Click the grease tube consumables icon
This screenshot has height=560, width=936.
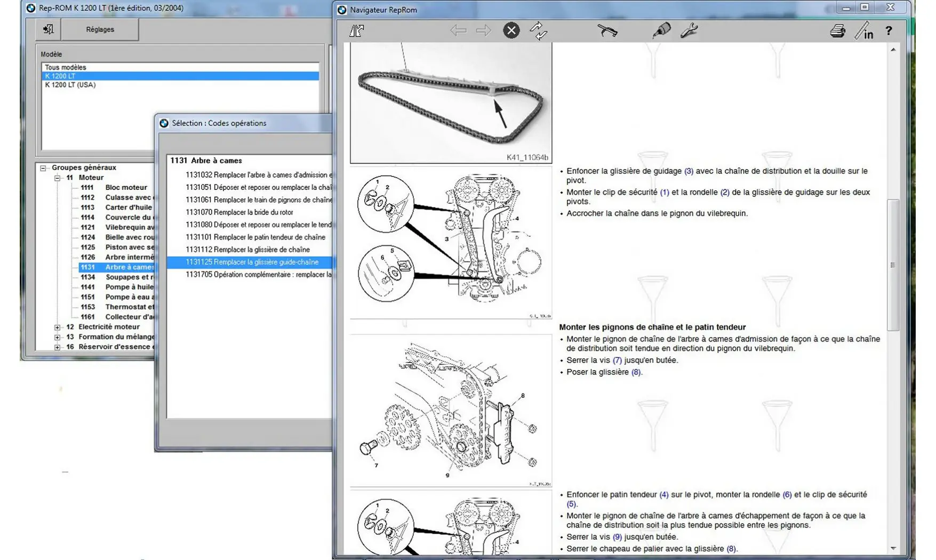coord(661,30)
